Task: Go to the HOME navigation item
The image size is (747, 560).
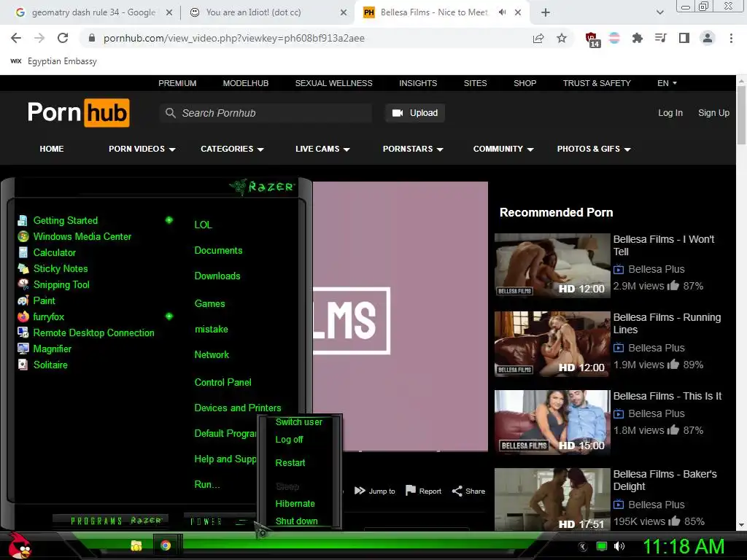Action: [x=52, y=149]
